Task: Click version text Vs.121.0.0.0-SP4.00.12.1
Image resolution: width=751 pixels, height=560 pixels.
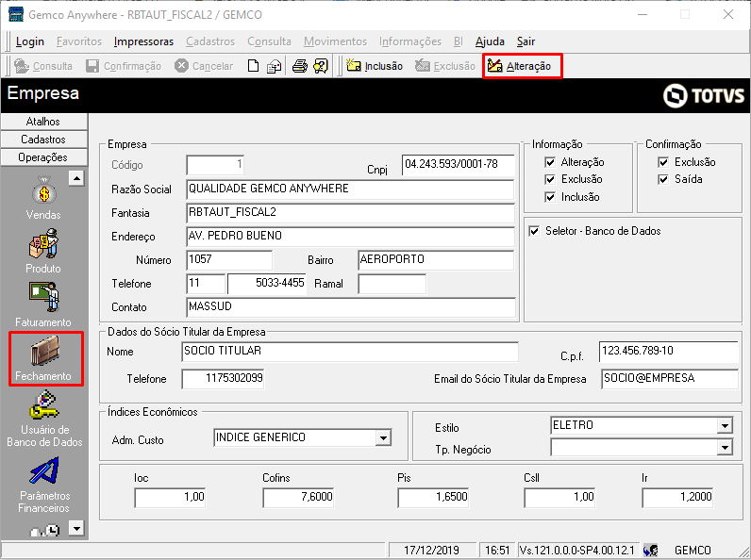Action: tap(576, 551)
